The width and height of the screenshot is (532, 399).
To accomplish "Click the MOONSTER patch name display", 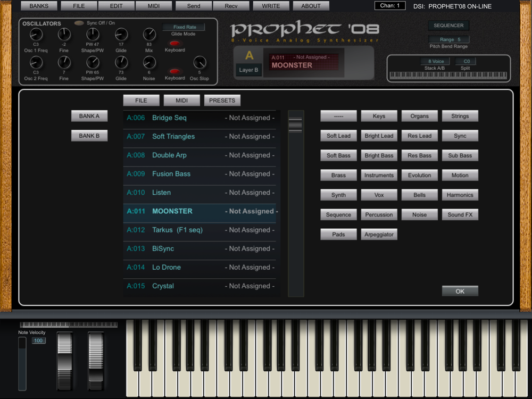I will click(304, 62).
